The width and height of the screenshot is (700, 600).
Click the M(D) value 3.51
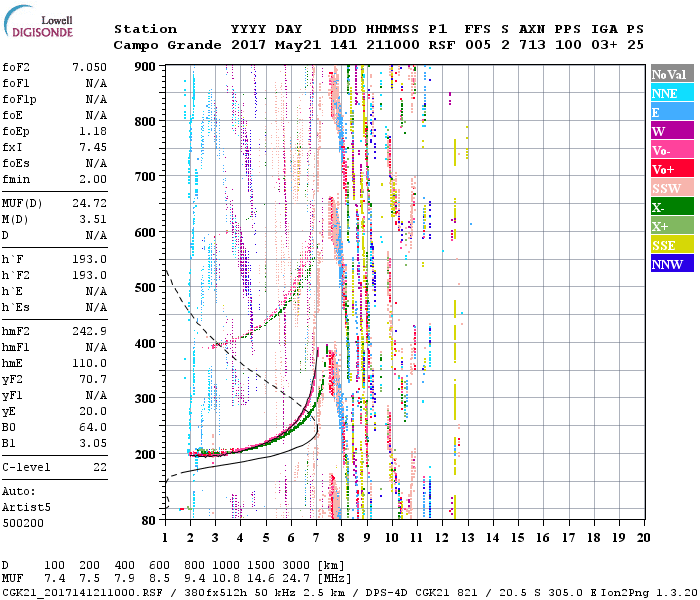(x=93, y=220)
